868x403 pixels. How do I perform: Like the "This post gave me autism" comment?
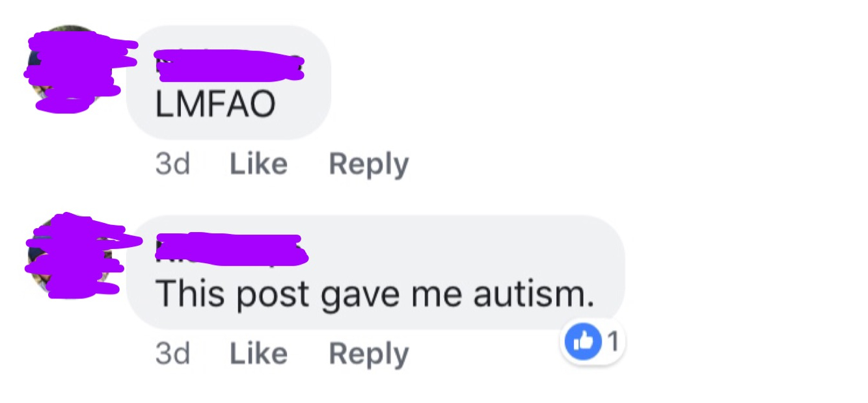click(258, 354)
